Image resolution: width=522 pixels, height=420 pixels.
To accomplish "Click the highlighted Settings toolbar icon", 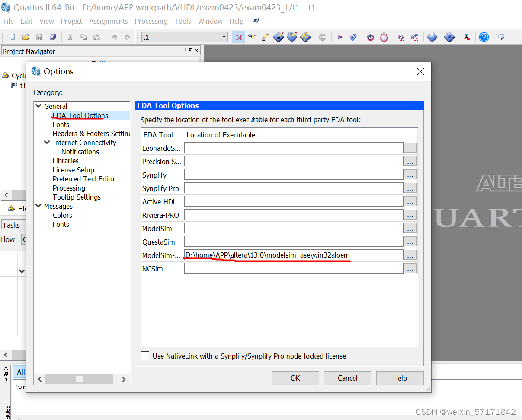I will pos(238,37).
